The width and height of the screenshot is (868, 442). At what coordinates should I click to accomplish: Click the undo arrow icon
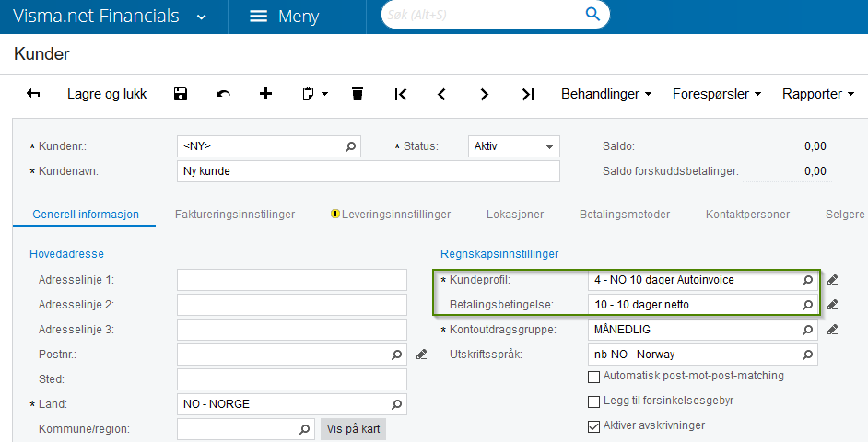(x=223, y=94)
